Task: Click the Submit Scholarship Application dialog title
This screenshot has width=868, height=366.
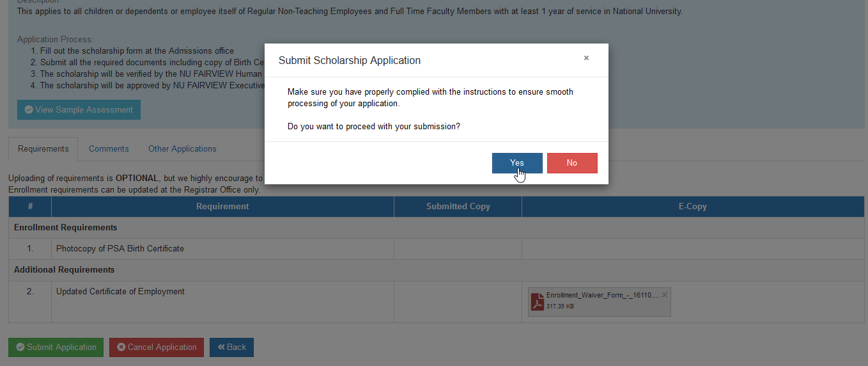Action: [x=350, y=61]
